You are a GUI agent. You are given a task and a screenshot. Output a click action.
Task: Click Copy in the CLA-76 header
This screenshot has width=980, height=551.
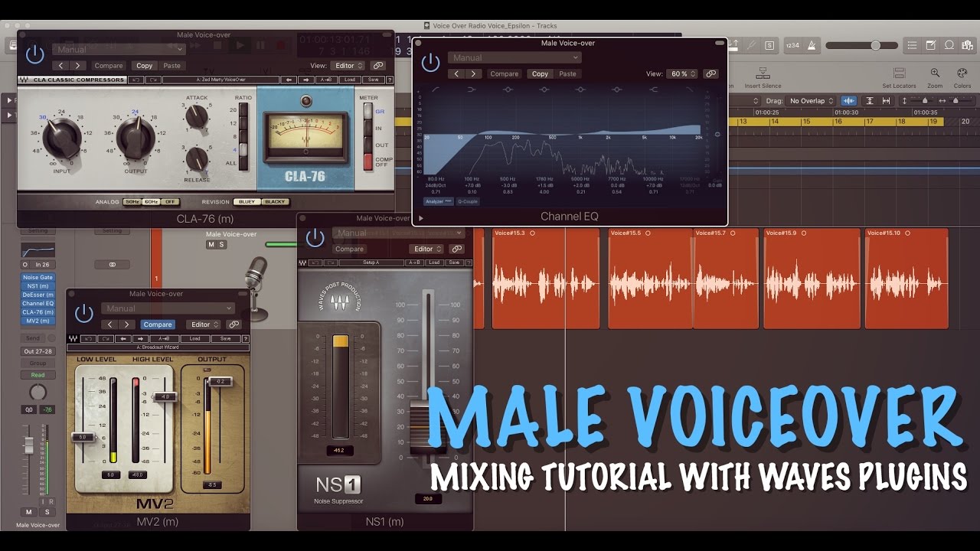[x=144, y=66]
